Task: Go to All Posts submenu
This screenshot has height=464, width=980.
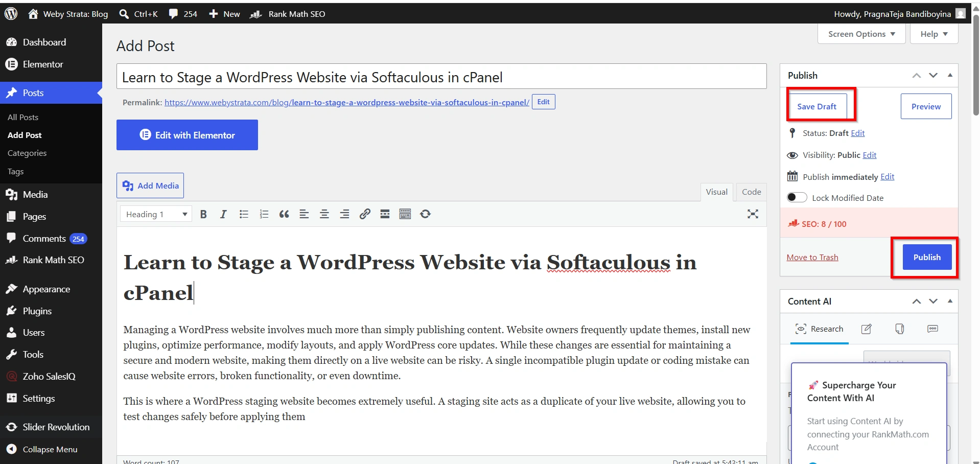Action: (23, 118)
